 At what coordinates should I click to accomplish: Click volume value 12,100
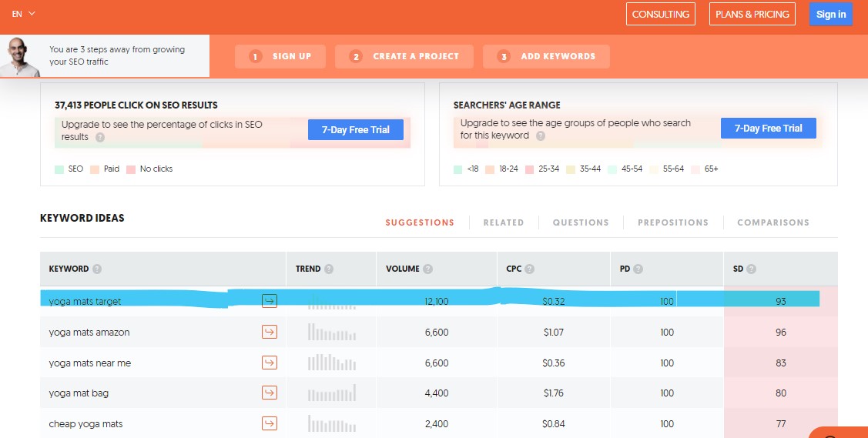[436, 302]
